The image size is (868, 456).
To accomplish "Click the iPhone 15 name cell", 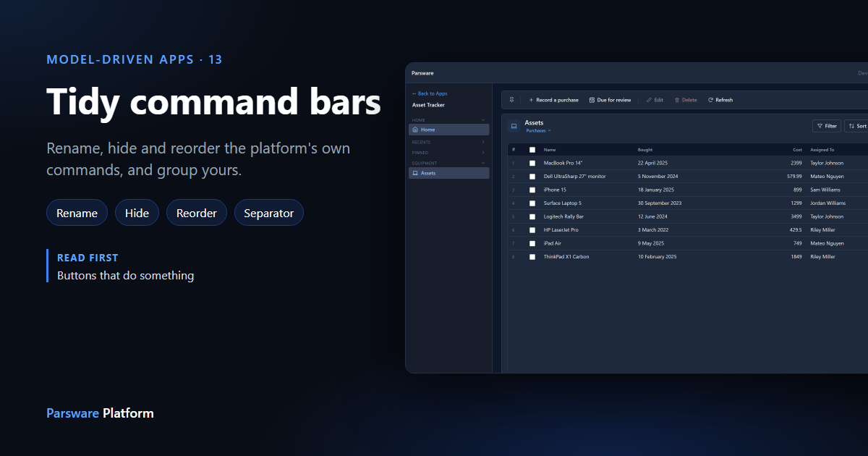I will (555, 190).
